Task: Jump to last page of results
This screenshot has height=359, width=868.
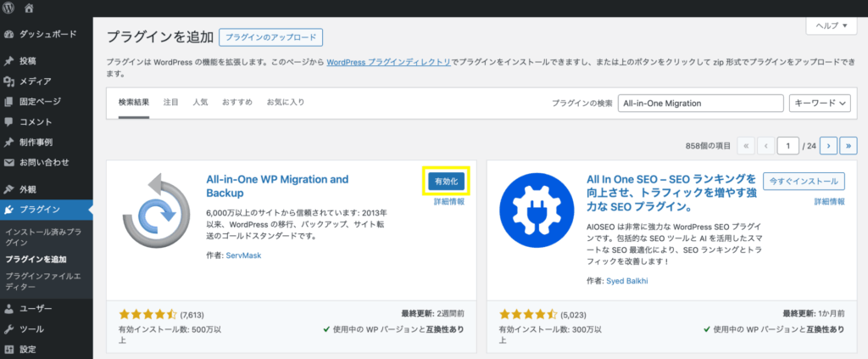Action: [x=849, y=146]
